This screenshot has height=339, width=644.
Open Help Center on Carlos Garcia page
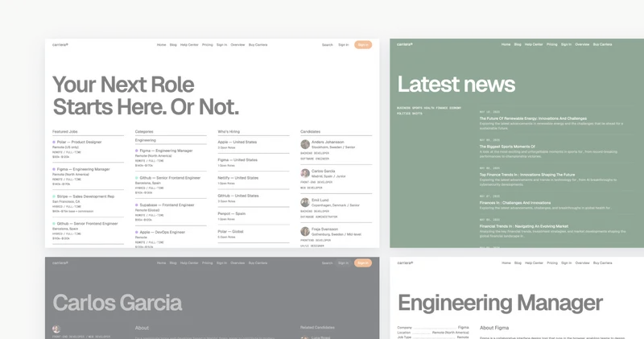pyautogui.click(x=189, y=263)
